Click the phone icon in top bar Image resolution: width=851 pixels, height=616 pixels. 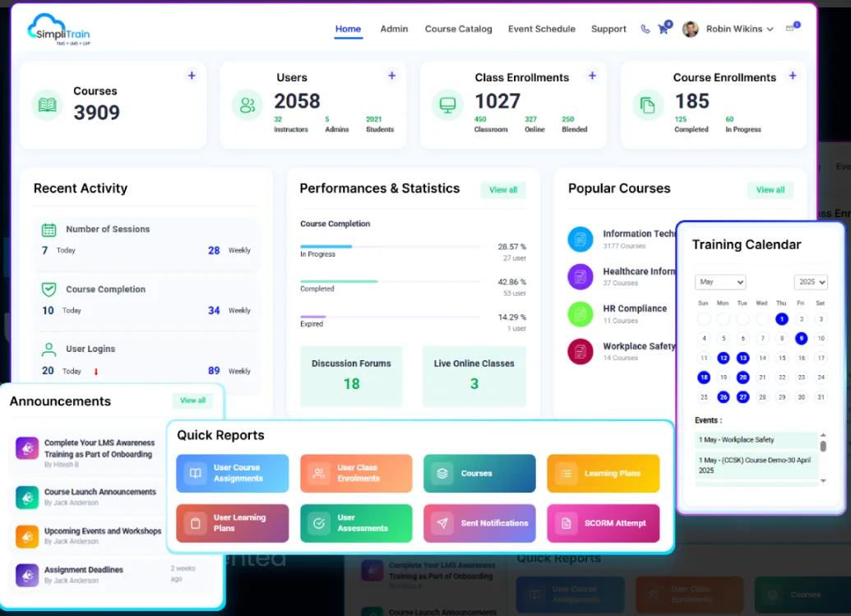pyautogui.click(x=645, y=28)
